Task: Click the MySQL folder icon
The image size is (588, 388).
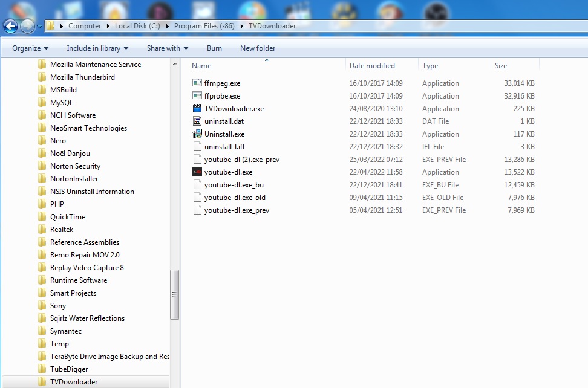Action: click(x=42, y=103)
